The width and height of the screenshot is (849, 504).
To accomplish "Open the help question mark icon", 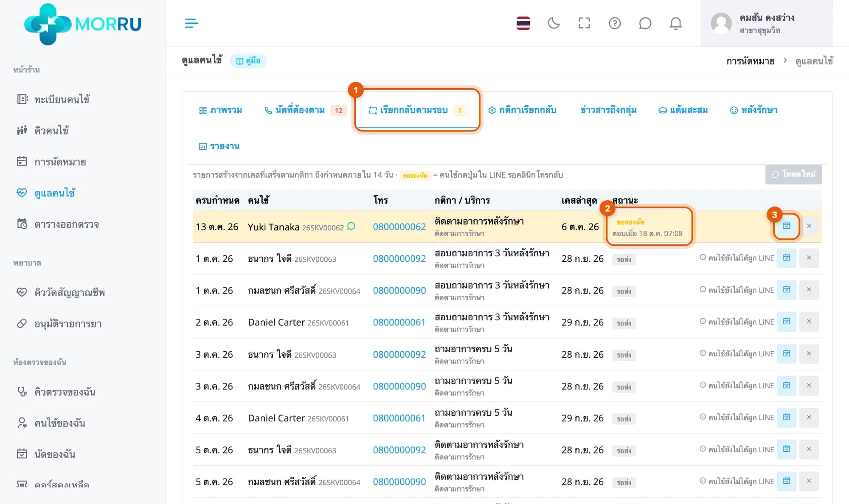I will coord(615,23).
